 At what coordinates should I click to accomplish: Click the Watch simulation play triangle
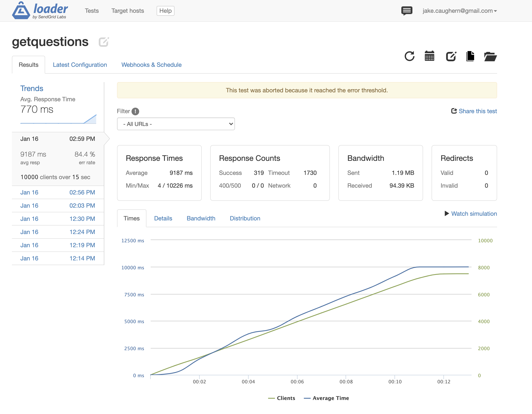point(446,214)
